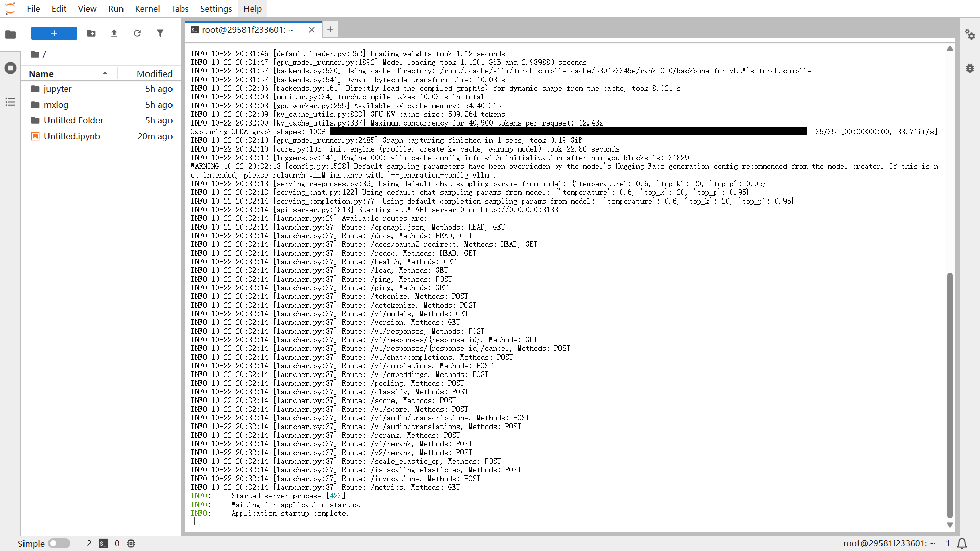Click the notifications bell icon
Image resolution: width=980 pixels, height=551 pixels.
click(x=962, y=543)
